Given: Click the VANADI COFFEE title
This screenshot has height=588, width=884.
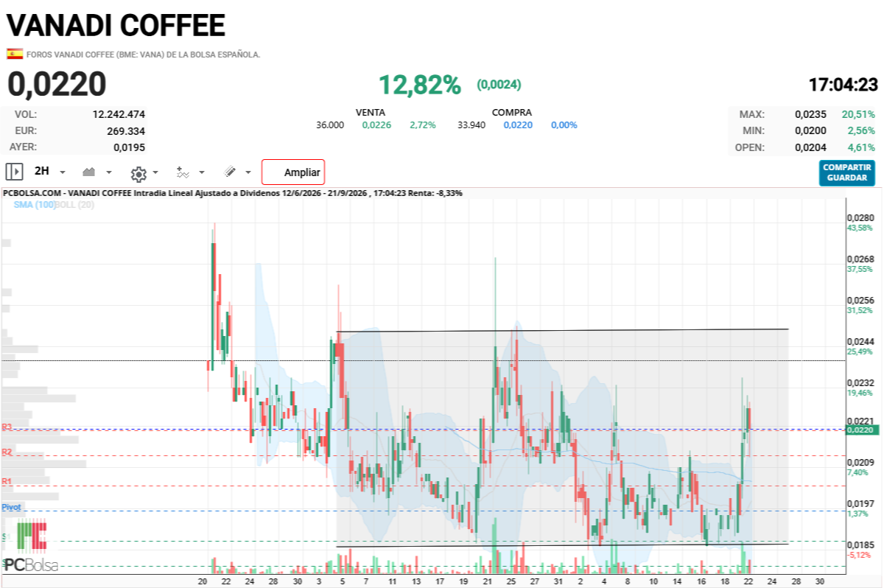Looking at the screenshot, I should pos(116,26).
